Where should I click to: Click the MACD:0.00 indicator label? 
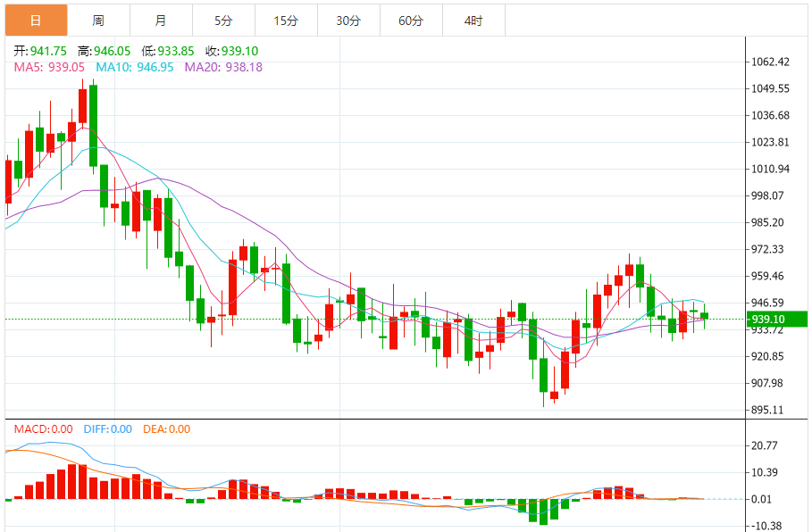pos(44,429)
